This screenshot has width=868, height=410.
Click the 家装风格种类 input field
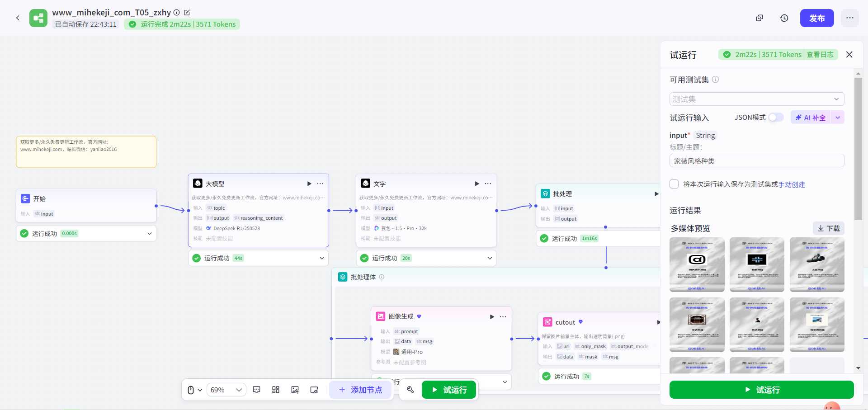click(x=756, y=161)
